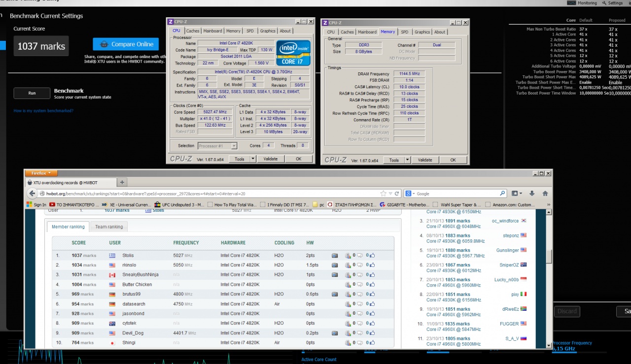Click the Firefox vertical scrollbar thumb
Viewport: 631px width, 364px height.
coord(549,256)
